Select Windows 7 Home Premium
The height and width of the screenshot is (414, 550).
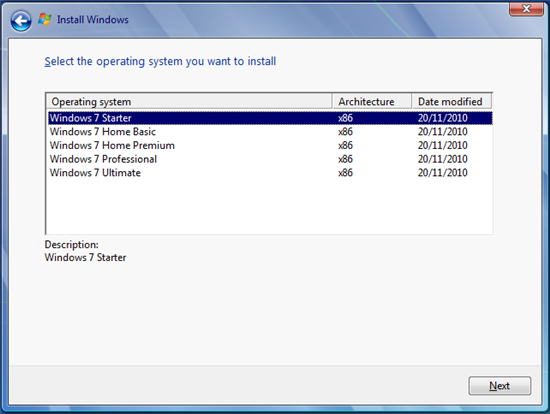[270, 145]
